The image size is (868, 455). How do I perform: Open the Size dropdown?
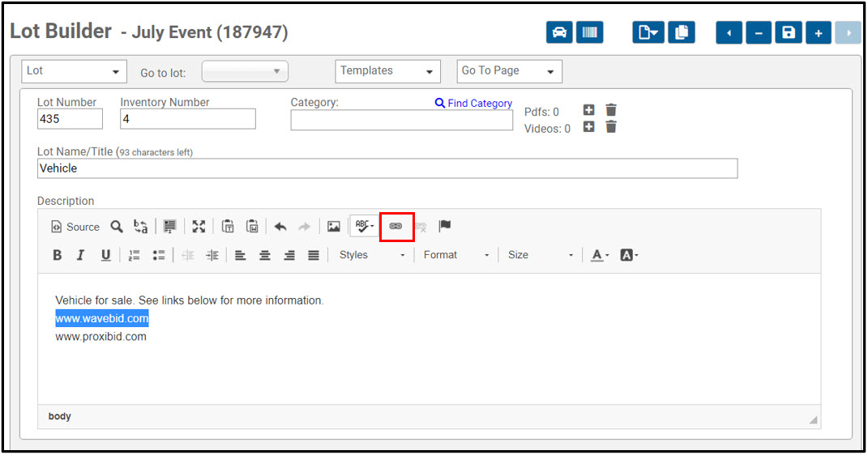541,255
